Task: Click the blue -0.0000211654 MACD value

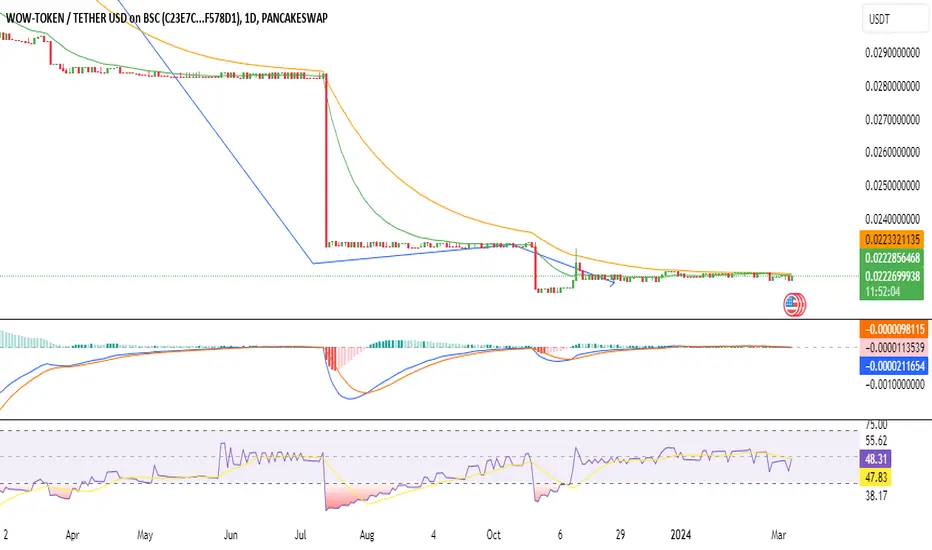Action: 893,366
